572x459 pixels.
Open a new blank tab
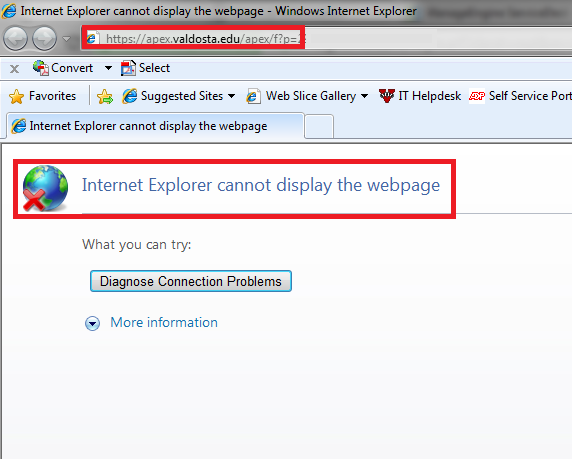click(x=319, y=126)
